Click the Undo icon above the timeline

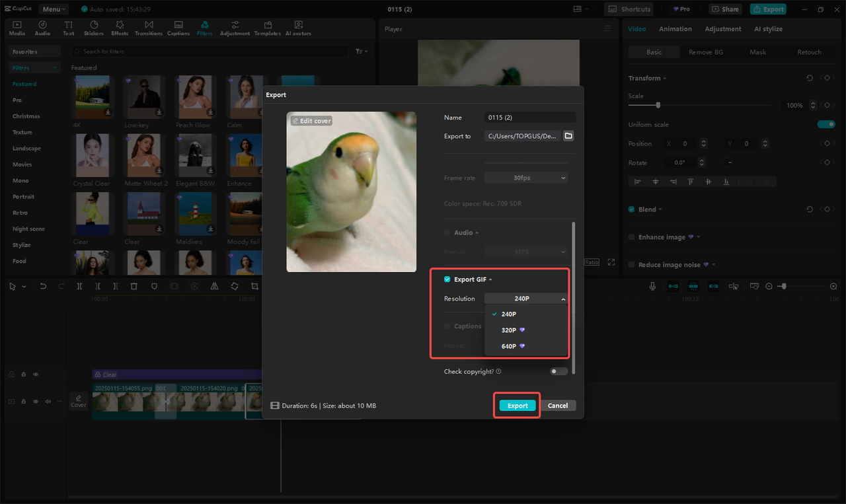coord(43,286)
